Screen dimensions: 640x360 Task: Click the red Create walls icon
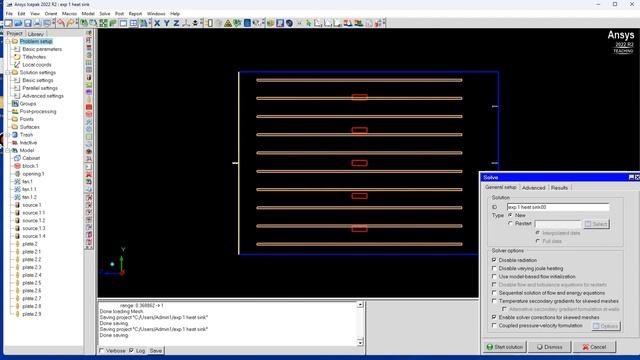[89, 107]
